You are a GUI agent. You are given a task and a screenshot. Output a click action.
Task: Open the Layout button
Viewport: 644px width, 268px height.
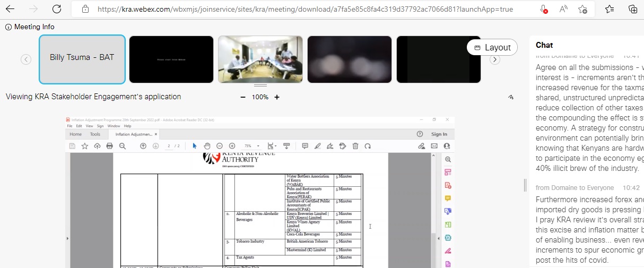click(x=492, y=47)
